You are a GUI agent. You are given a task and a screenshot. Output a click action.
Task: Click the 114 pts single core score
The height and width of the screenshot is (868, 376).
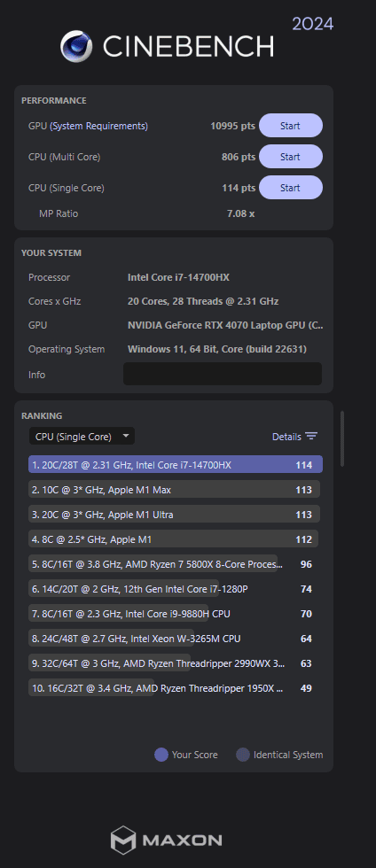tap(239, 188)
